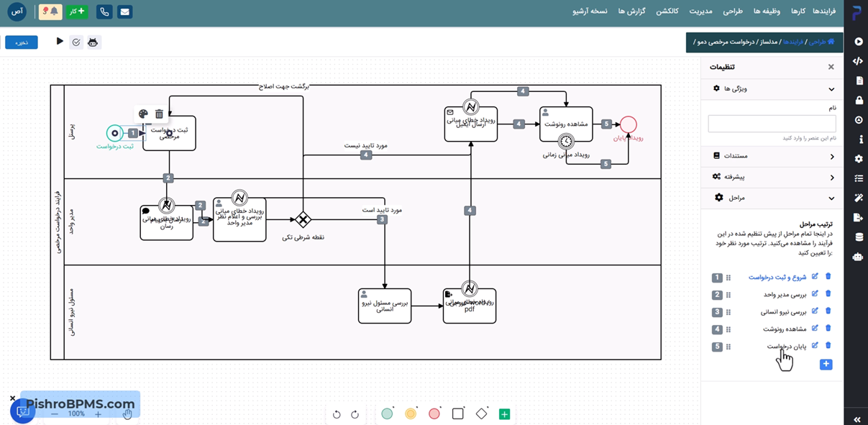
Task: Open the phone call icon in header
Action: pos(104,12)
